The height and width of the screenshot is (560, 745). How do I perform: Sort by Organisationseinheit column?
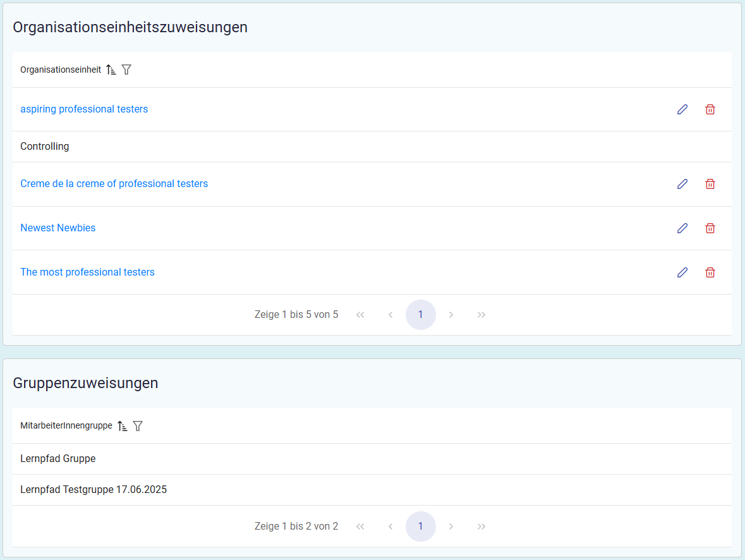tap(111, 70)
